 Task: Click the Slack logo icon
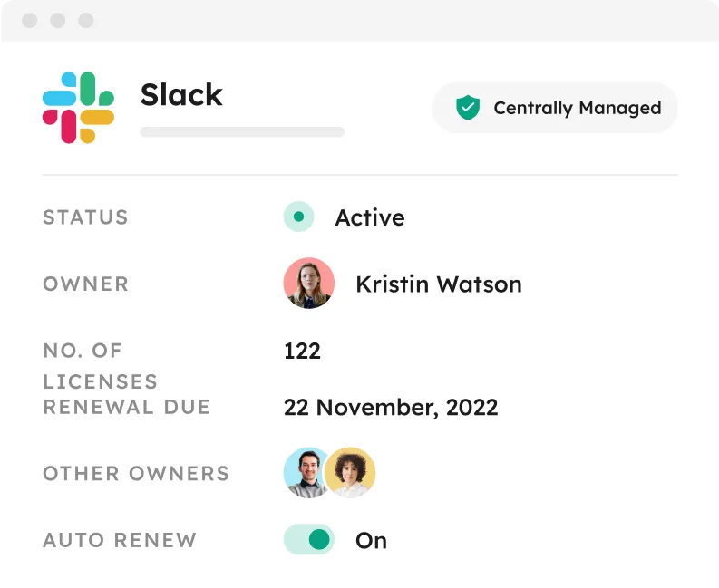pos(78,108)
